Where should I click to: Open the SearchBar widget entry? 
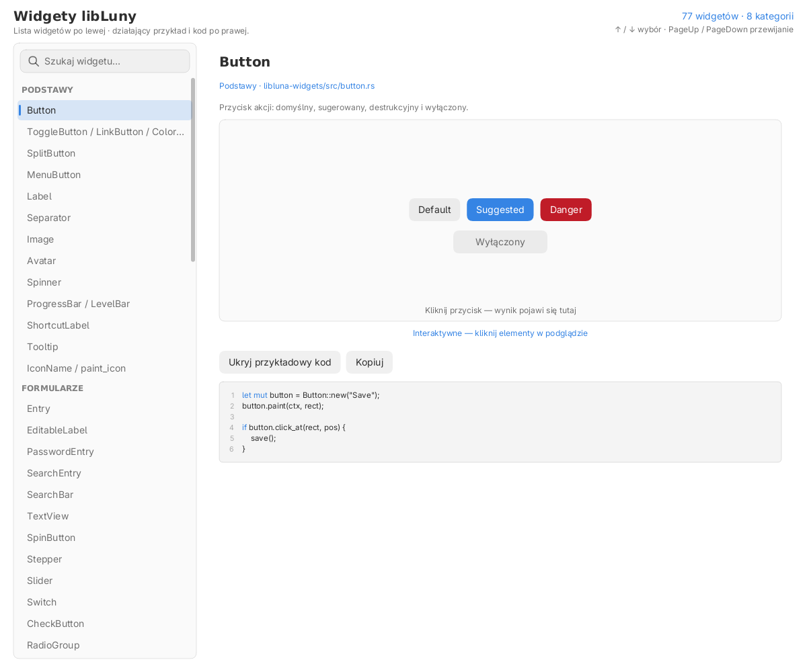coord(104,495)
